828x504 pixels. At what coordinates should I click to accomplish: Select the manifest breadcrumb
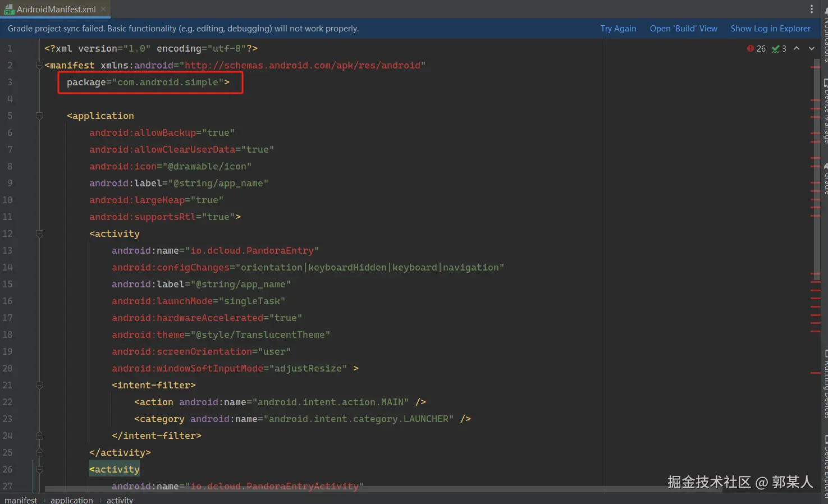[21, 500]
